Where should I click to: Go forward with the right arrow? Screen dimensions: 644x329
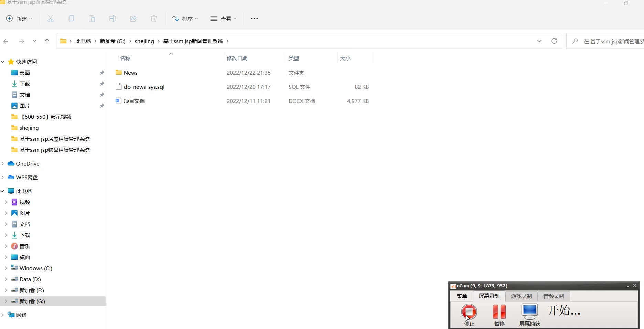22,41
